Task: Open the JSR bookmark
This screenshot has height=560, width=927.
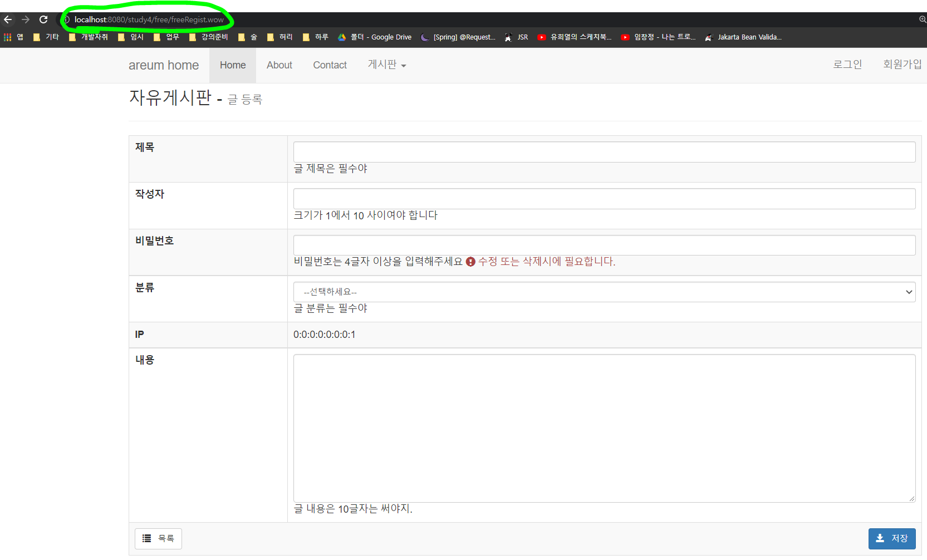Action: coord(516,37)
